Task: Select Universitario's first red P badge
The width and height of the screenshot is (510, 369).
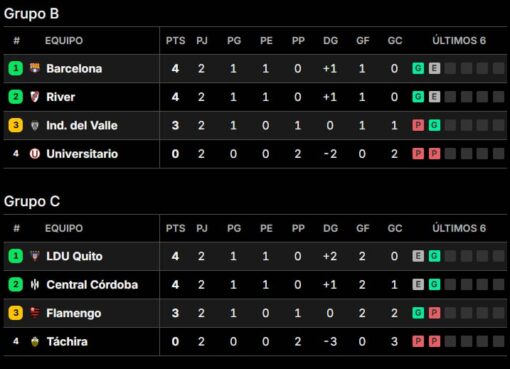Action: [418, 154]
